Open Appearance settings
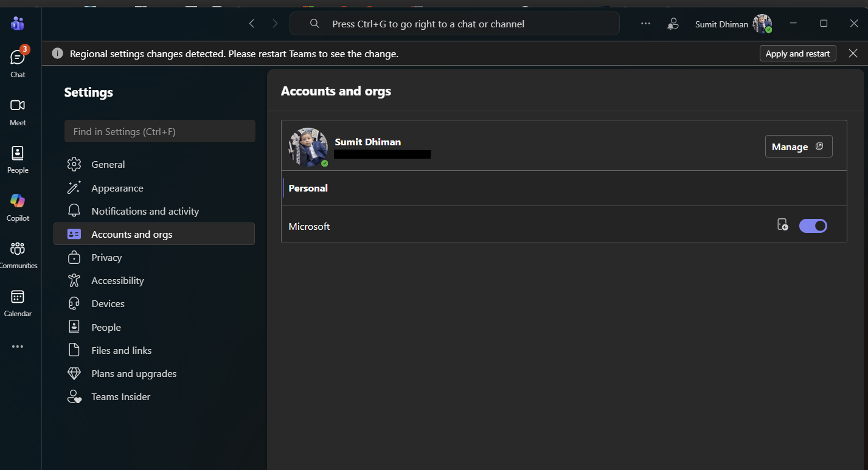 click(154, 188)
